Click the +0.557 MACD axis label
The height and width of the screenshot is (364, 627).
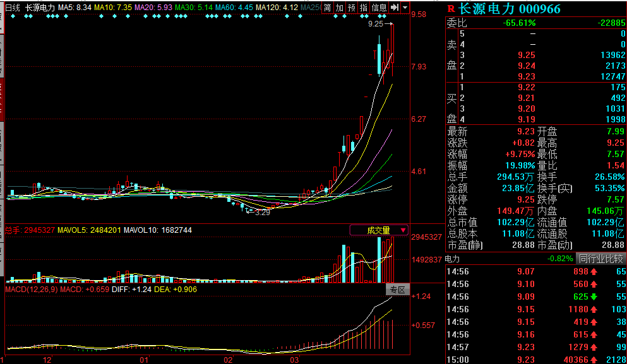tap(424, 326)
